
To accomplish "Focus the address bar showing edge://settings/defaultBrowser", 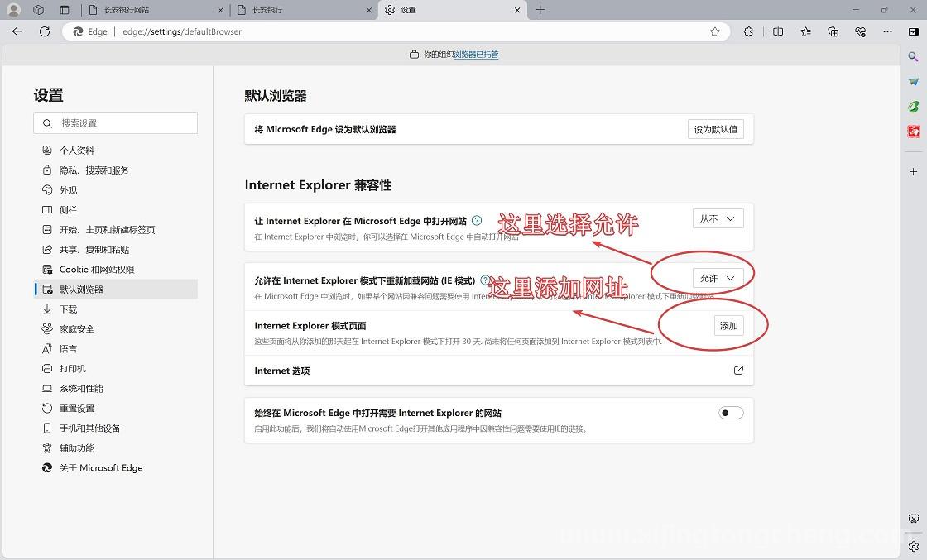I will coord(396,32).
